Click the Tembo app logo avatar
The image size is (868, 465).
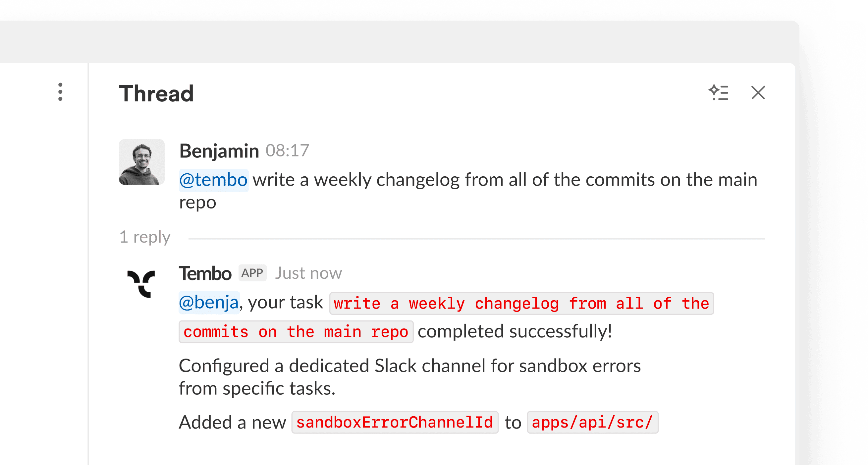pyautogui.click(x=141, y=284)
